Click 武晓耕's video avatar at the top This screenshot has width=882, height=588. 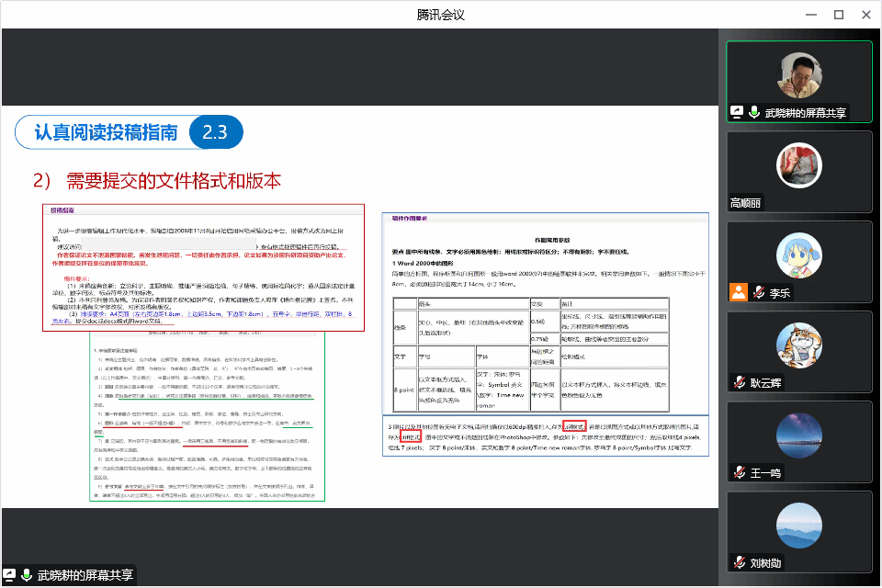coord(798,74)
